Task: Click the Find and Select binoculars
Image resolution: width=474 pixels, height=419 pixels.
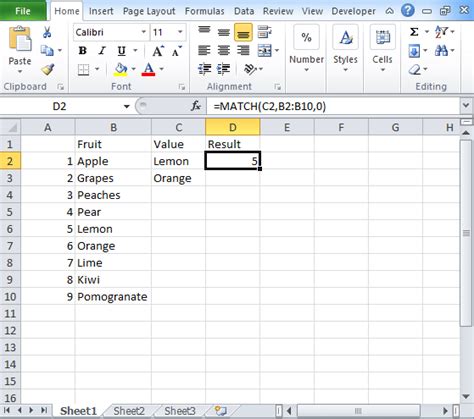Action: (442, 51)
